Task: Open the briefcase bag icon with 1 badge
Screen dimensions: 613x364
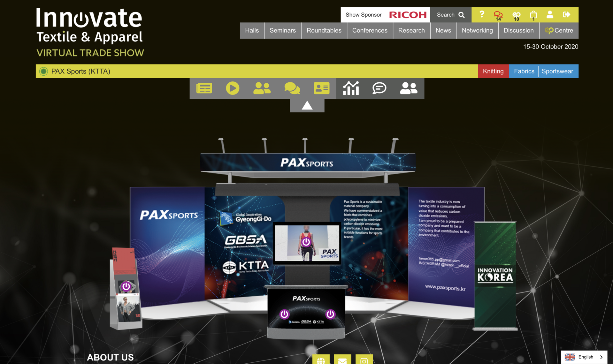Action: 533,15
